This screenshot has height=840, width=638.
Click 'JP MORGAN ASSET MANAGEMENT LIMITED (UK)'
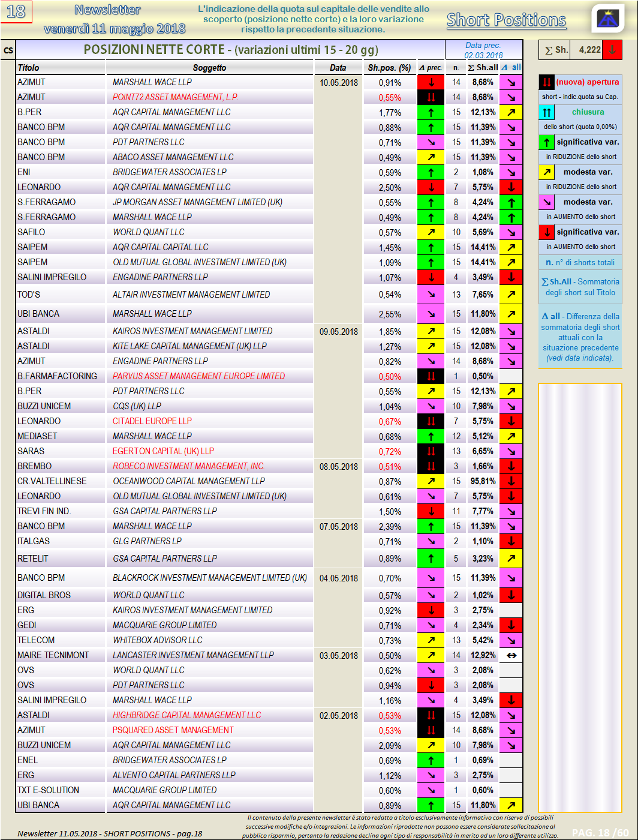197,202
